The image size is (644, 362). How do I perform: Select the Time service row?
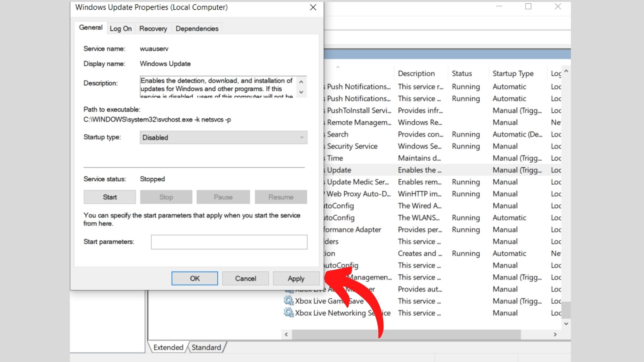442,158
